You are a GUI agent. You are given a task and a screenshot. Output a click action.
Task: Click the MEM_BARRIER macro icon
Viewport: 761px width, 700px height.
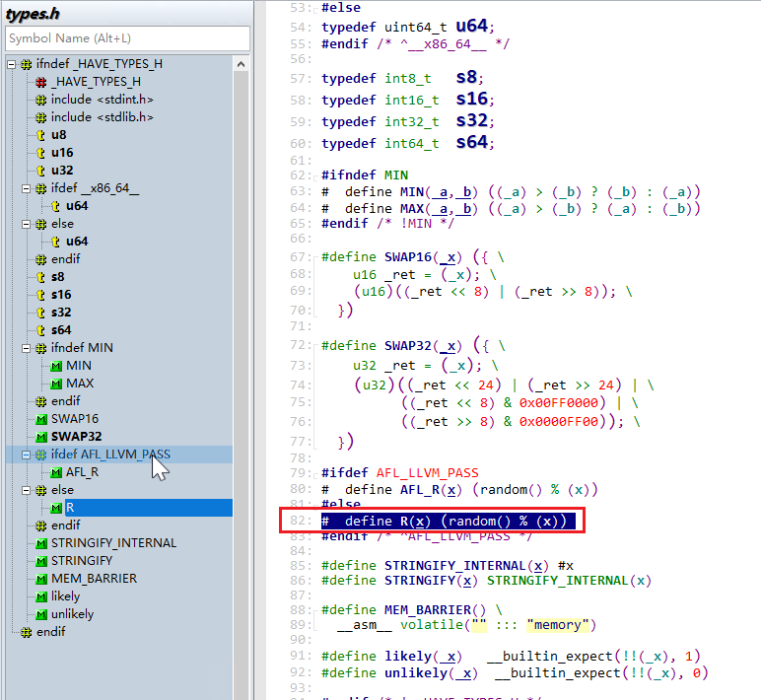[x=41, y=579]
